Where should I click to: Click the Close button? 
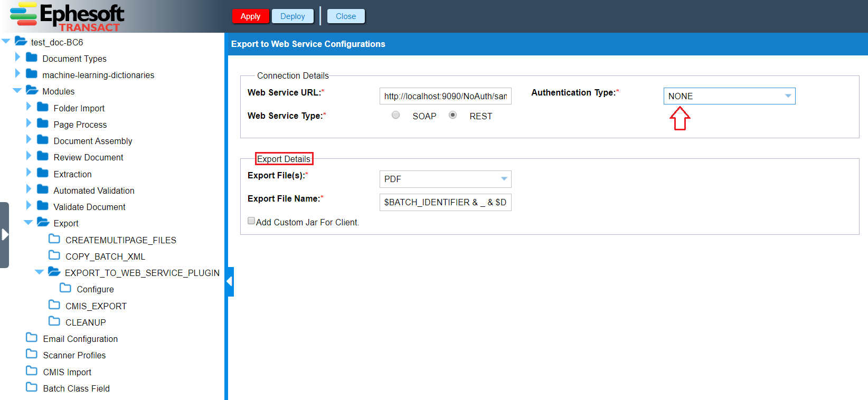346,16
